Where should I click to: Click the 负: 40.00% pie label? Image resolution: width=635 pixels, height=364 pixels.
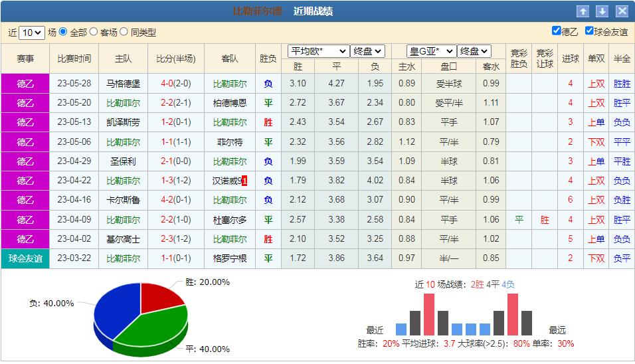point(51,304)
